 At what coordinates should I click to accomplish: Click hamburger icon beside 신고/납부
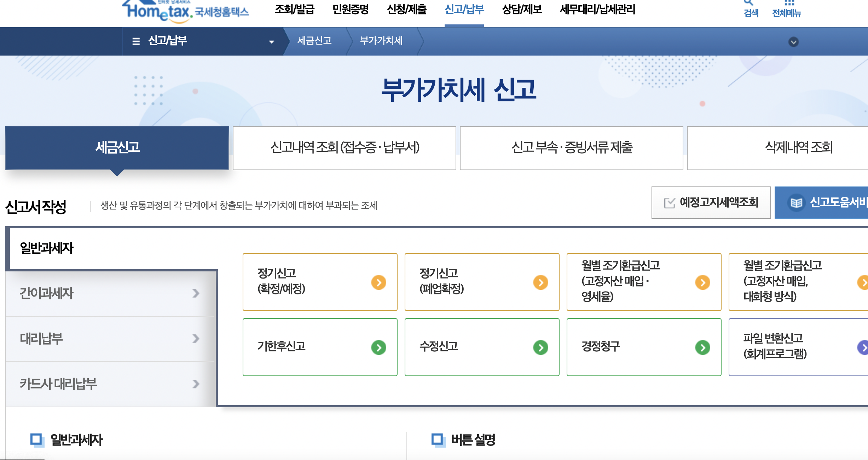[x=136, y=41]
